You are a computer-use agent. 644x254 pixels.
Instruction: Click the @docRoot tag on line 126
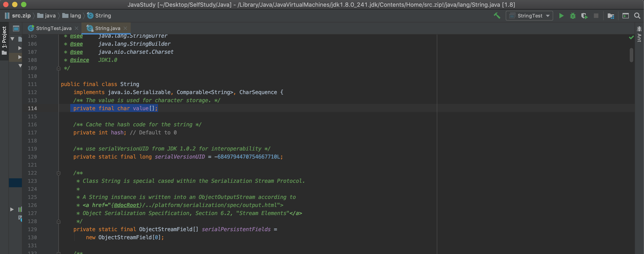tap(126, 205)
